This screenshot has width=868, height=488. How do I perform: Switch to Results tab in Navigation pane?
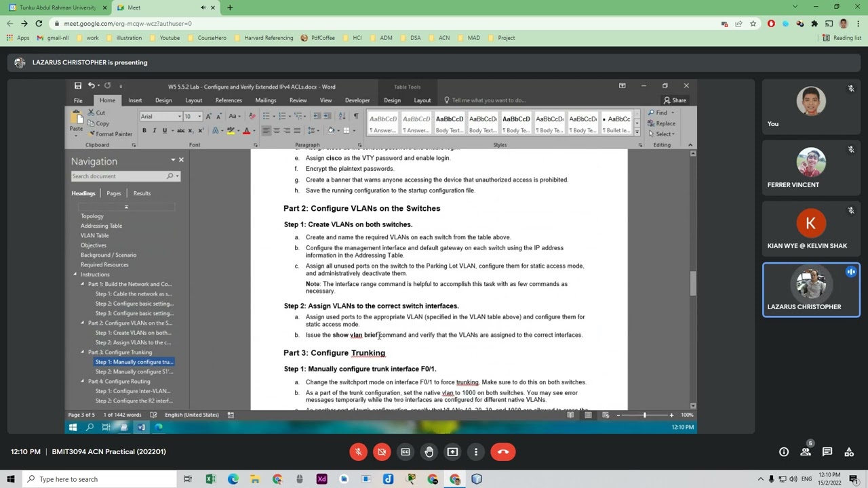[x=142, y=193]
